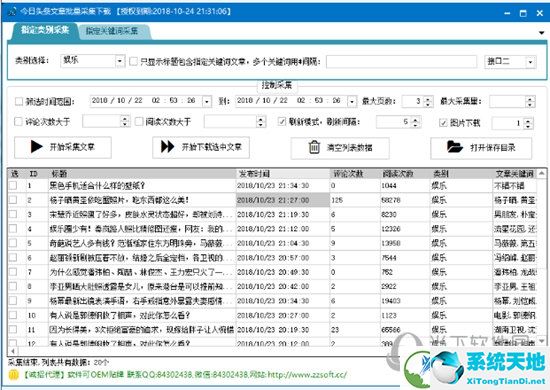
Task: Sort by the 评论次数 column header
Action: click(355, 174)
